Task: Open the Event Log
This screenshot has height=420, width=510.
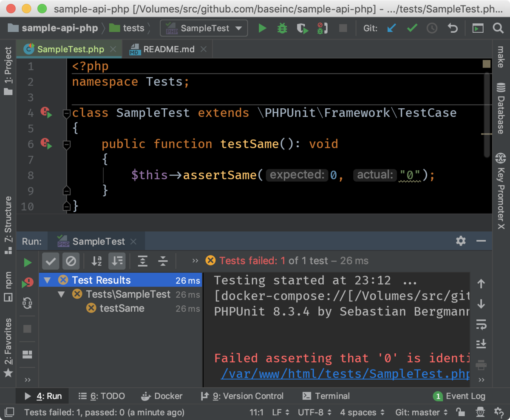Action: [x=459, y=396]
